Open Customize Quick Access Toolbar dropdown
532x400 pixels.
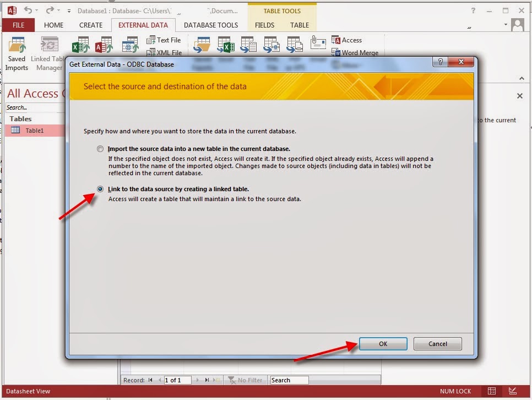coord(69,11)
